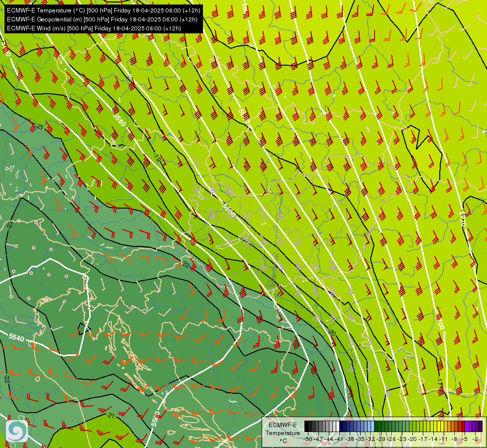
Task: Select the ECMWF-E Geopotential (m) title line
Action: point(102,19)
